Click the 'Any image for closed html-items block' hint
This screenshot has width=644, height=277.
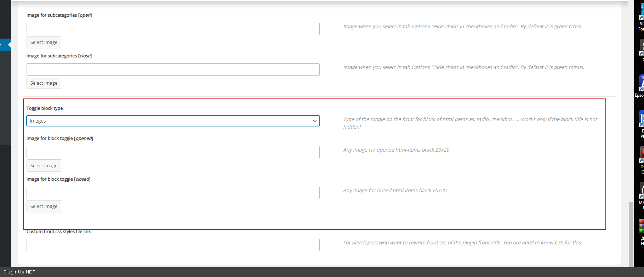(395, 191)
